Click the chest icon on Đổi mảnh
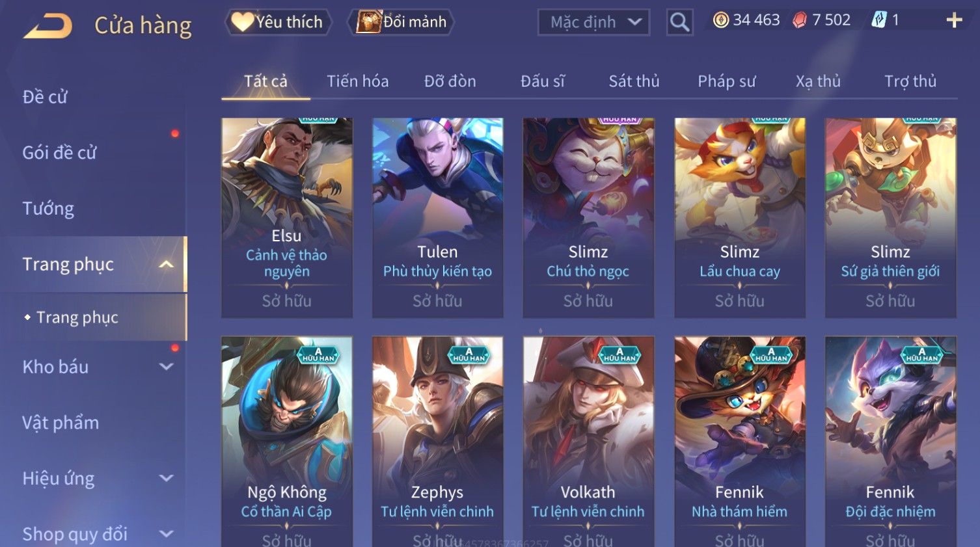The height and width of the screenshot is (547, 980). 368,22
